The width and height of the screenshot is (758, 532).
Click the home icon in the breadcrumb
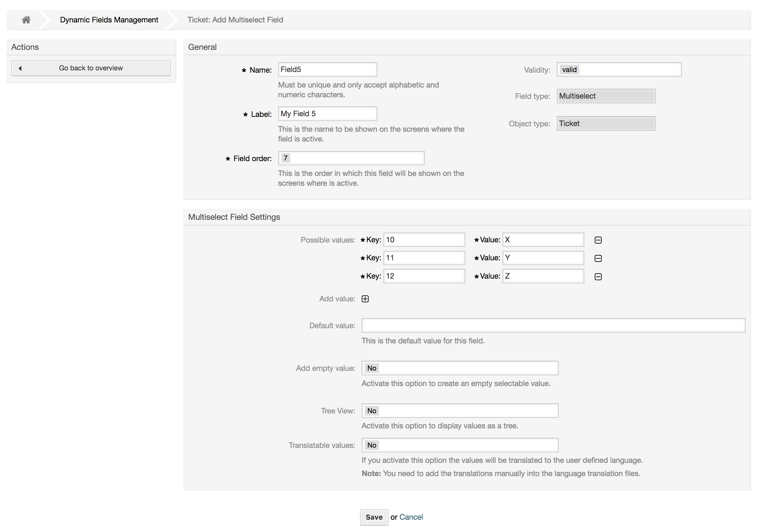tap(26, 20)
